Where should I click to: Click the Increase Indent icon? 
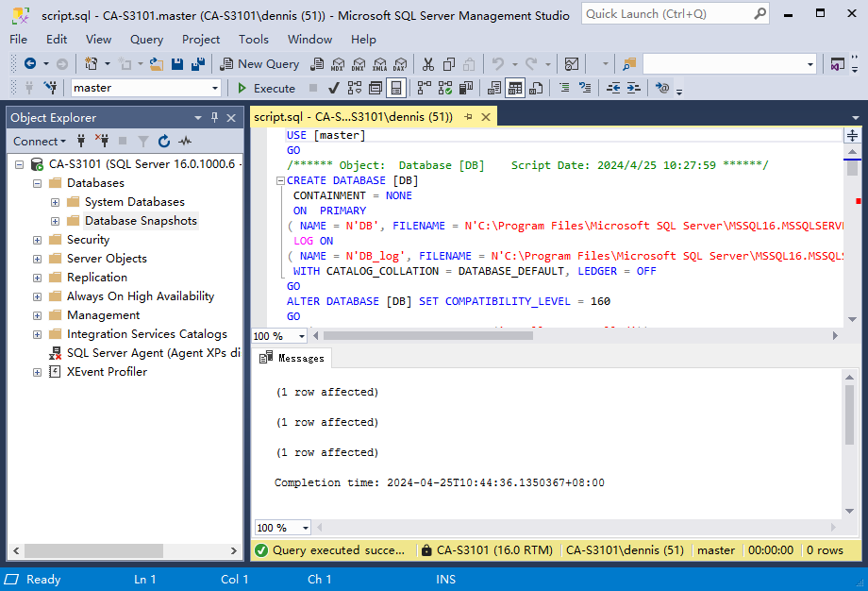coord(634,88)
